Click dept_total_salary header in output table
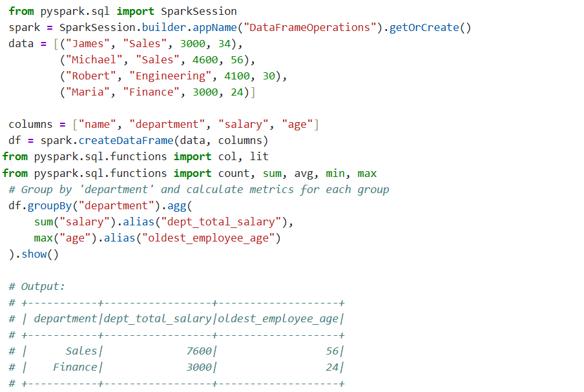584x392 pixels. [158, 319]
